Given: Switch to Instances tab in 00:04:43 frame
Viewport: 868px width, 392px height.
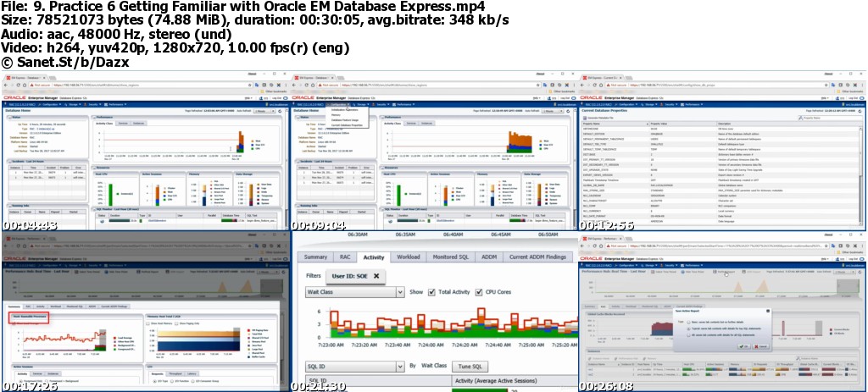Looking at the screenshot, I should (138, 124).
